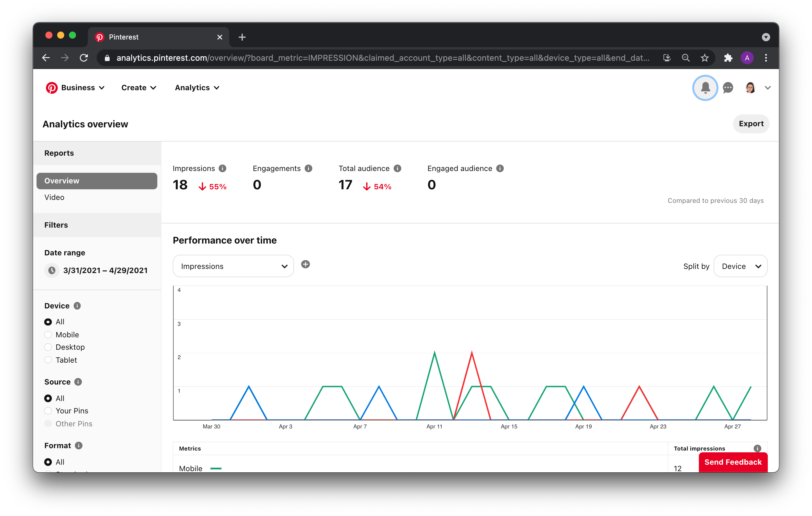Image resolution: width=812 pixels, height=516 pixels.
Task: Click the Send Feedback button
Action: pos(733,462)
